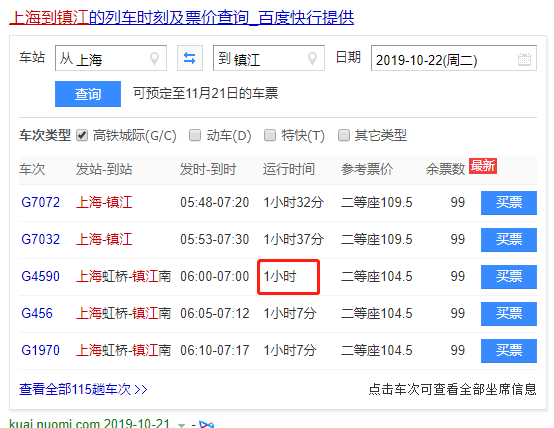
Task: Enable 其它类型 train type checkbox
Action: (344, 135)
